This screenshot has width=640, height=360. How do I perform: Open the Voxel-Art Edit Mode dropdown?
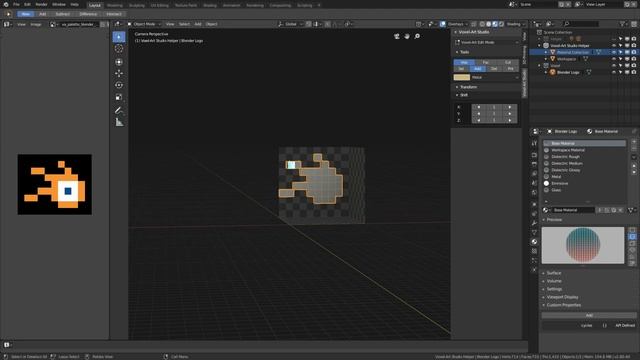tap(487, 42)
